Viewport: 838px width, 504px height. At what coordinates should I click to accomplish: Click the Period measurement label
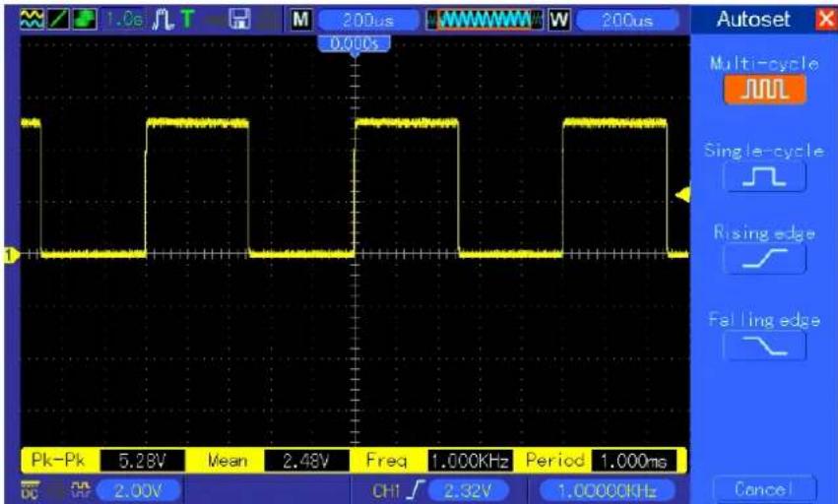555,460
